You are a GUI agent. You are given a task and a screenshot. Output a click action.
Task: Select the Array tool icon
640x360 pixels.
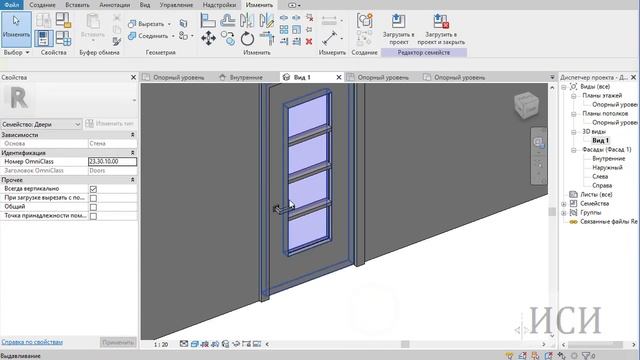tap(284, 29)
